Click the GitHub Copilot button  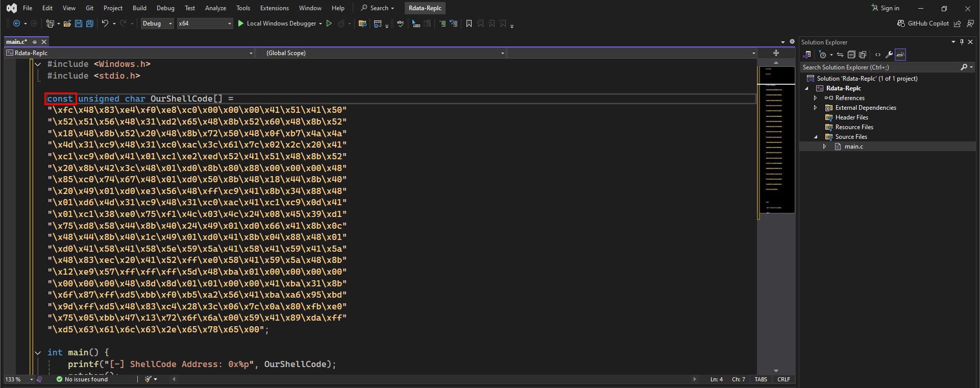tap(923, 23)
